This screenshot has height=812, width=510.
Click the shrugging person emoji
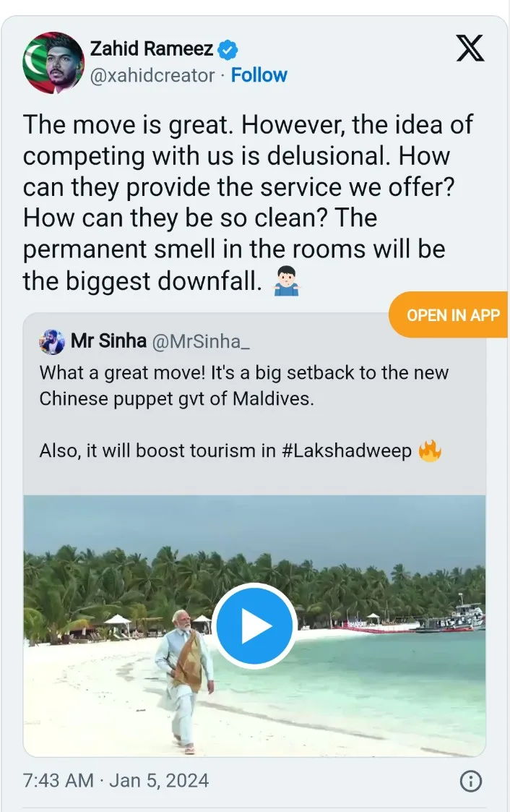(287, 281)
